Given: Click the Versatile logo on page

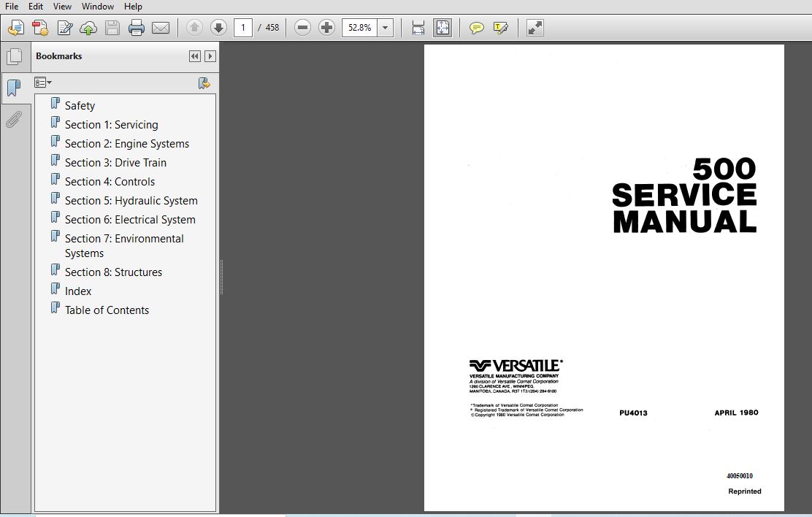Looking at the screenshot, I should (516, 366).
